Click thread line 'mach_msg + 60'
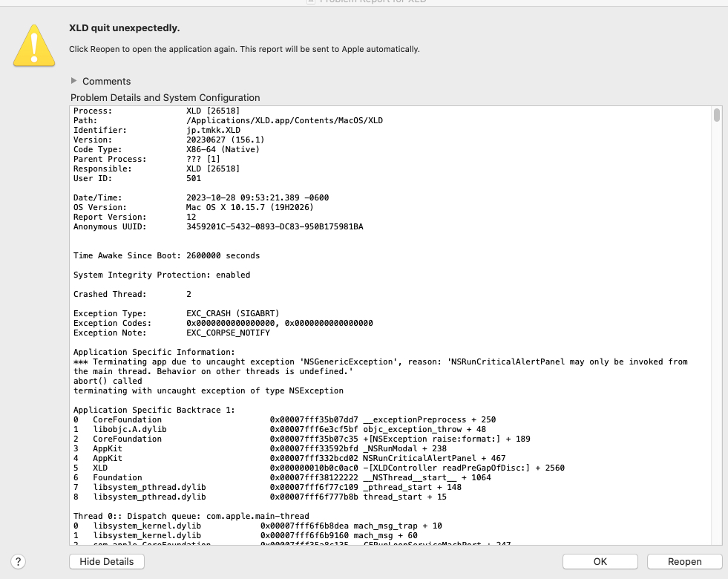 click(x=246, y=536)
